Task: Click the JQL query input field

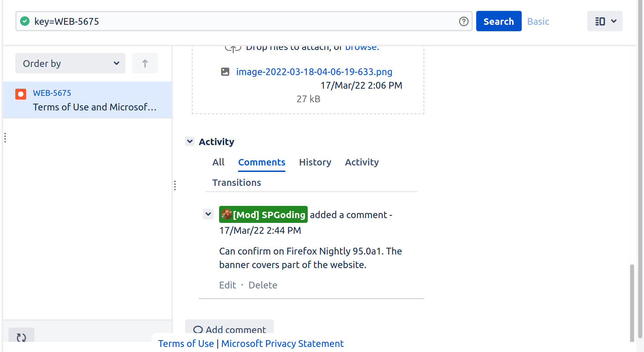Action: point(238,21)
